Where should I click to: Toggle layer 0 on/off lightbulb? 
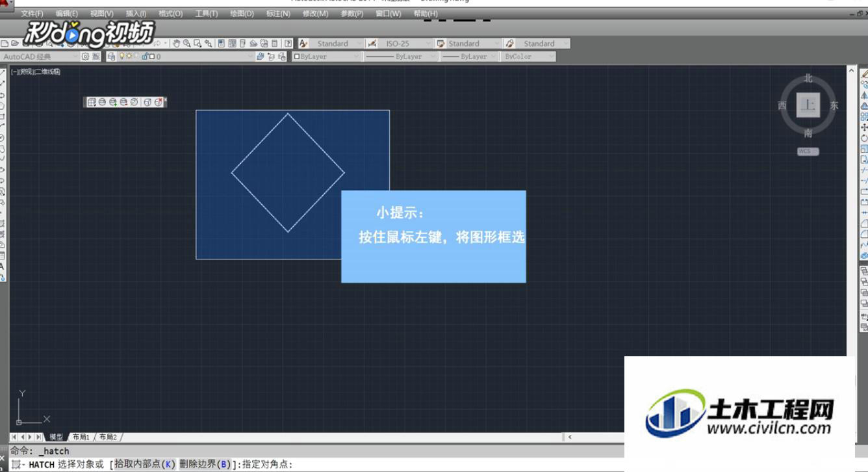[122, 57]
